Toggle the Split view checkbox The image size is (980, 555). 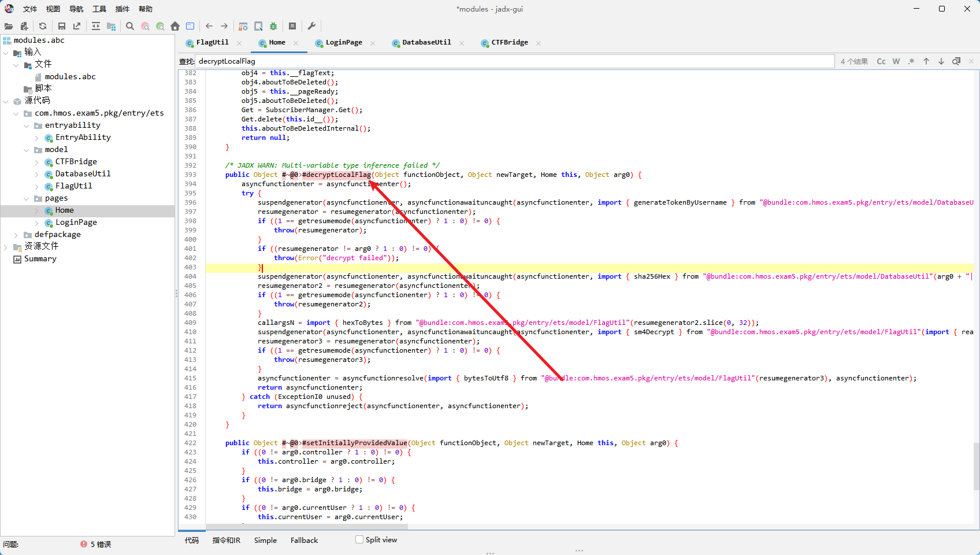coord(359,539)
